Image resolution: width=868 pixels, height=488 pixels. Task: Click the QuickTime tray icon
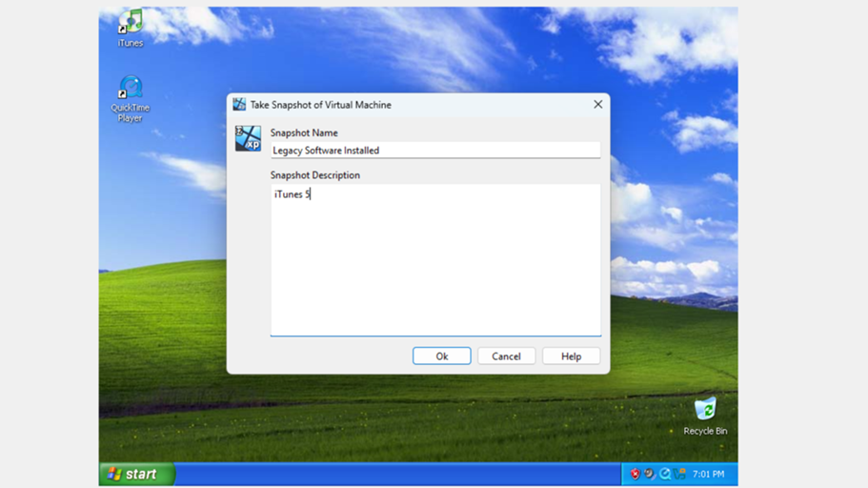[665, 474]
